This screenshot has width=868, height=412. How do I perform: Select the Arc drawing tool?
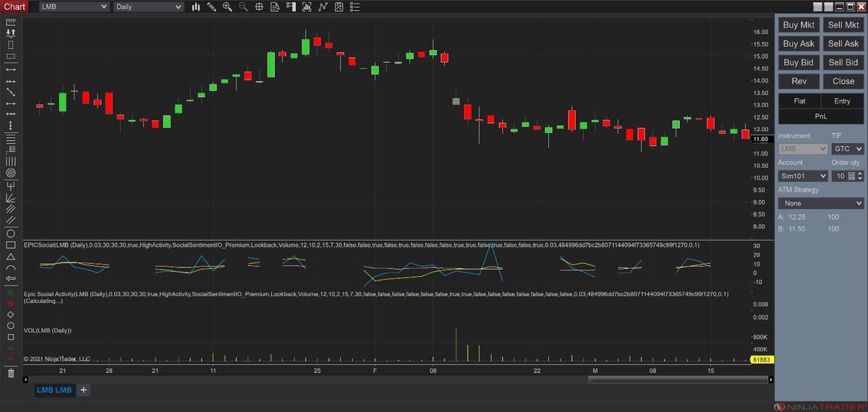11,267
